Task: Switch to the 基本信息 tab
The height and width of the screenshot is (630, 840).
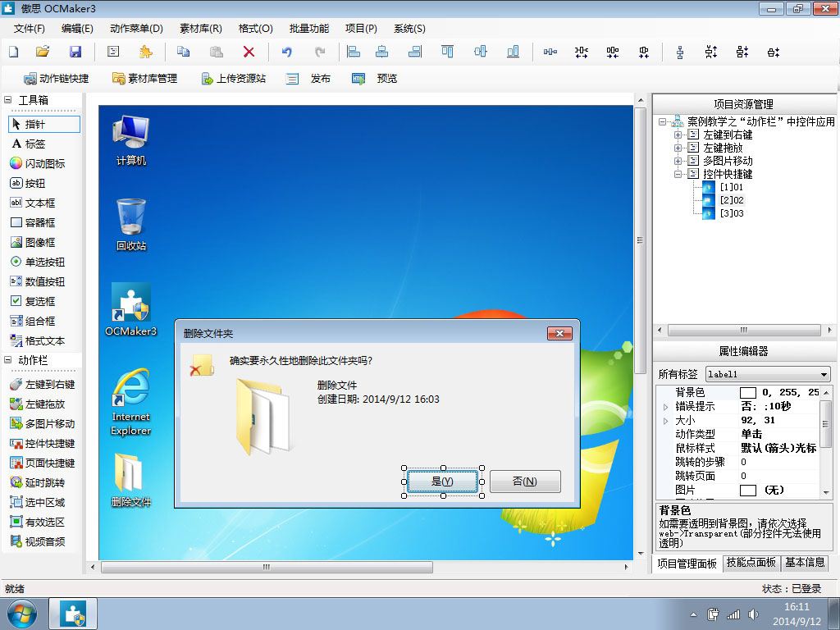Action: [x=805, y=563]
